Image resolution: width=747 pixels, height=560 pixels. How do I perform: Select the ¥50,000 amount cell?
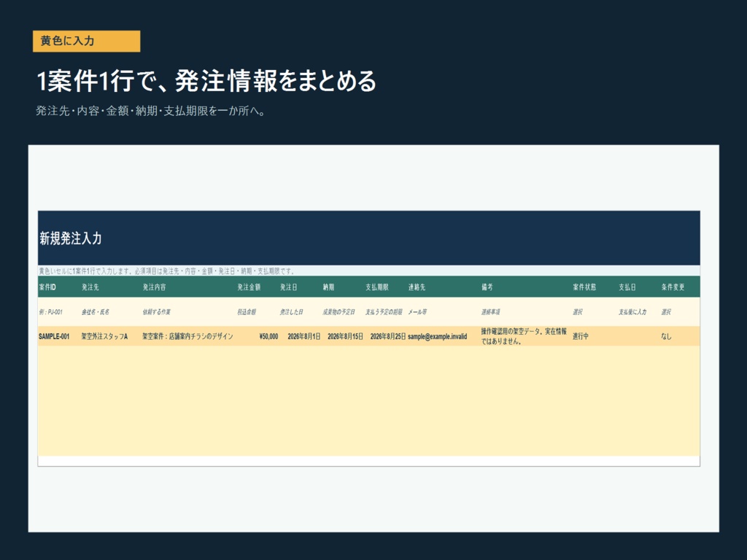point(268,336)
